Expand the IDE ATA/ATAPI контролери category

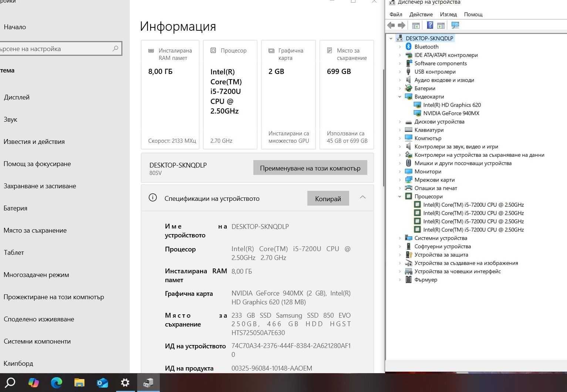click(400, 55)
